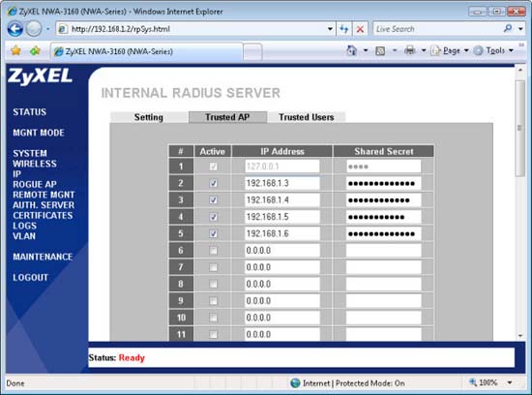Click LOGOUT in sidebar
532x395 pixels.
point(30,278)
